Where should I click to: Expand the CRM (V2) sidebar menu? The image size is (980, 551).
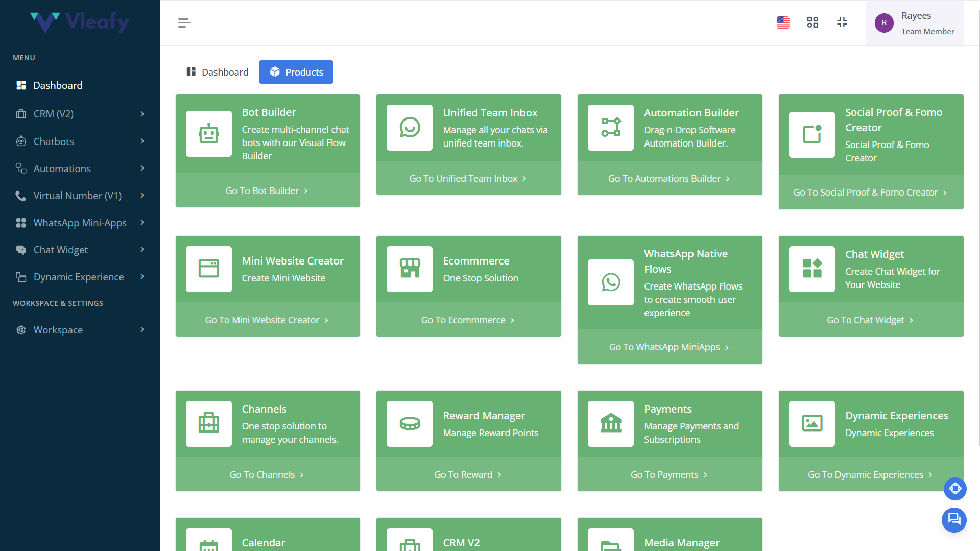pos(80,114)
